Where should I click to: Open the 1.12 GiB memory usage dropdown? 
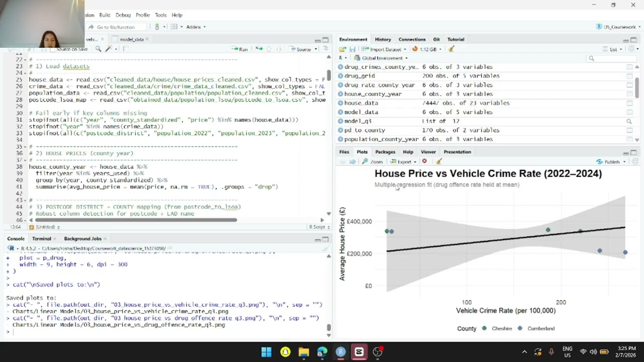pyautogui.click(x=427, y=49)
